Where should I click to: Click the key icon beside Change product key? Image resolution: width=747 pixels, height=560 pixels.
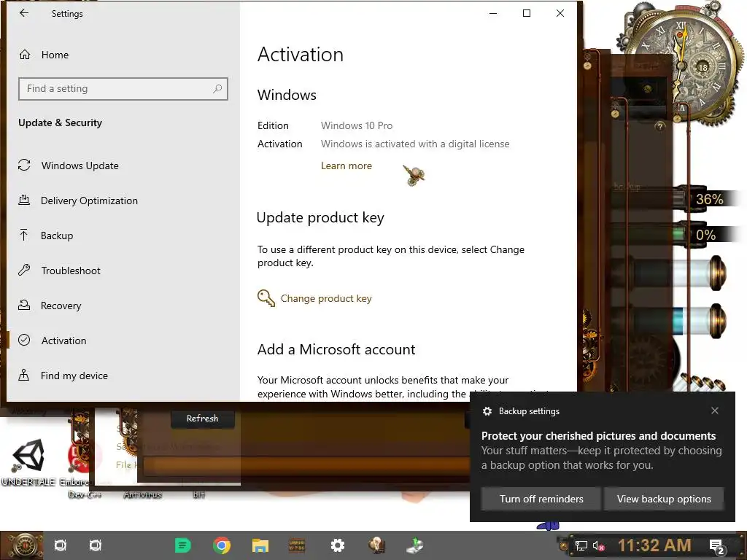[x=266, y=298]
